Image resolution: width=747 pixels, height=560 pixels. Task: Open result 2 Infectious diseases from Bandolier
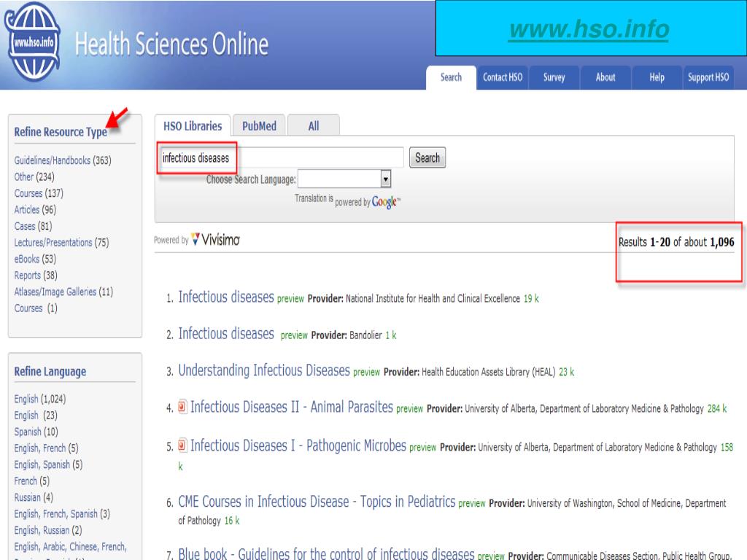[226, 333]
